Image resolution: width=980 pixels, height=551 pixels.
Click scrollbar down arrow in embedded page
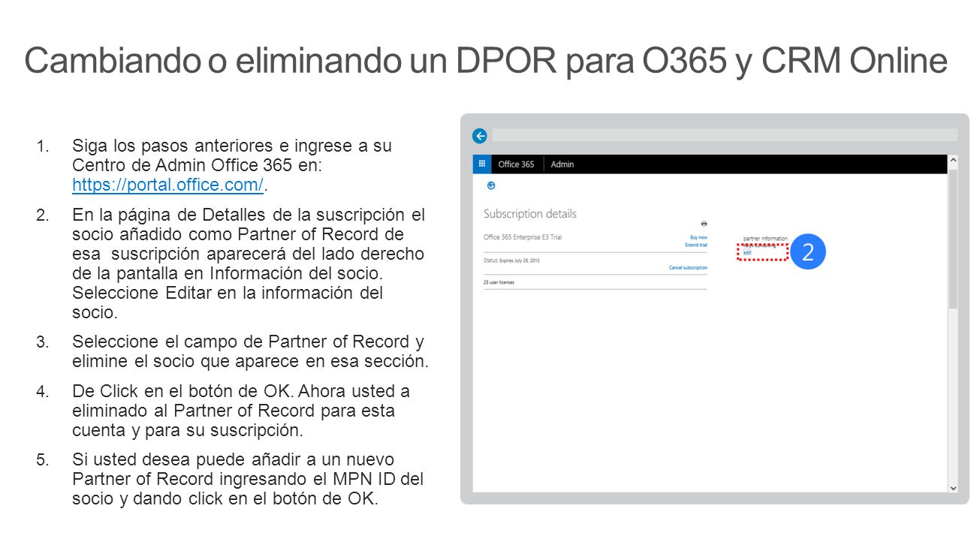pos(953,488)
